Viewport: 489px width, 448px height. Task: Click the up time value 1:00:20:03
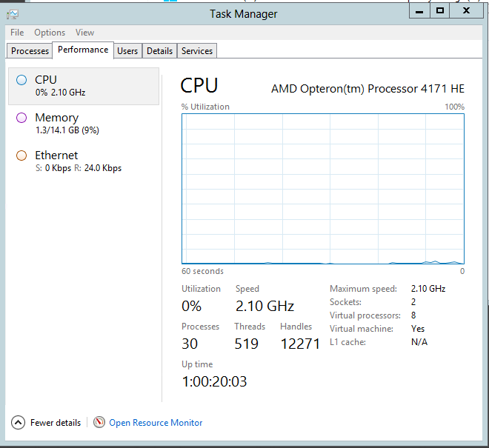point(214,381)
